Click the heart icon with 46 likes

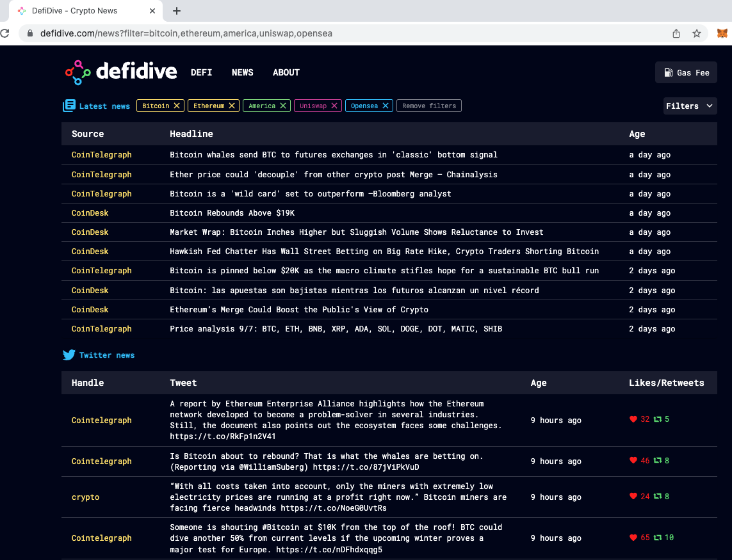pos(633,461)
